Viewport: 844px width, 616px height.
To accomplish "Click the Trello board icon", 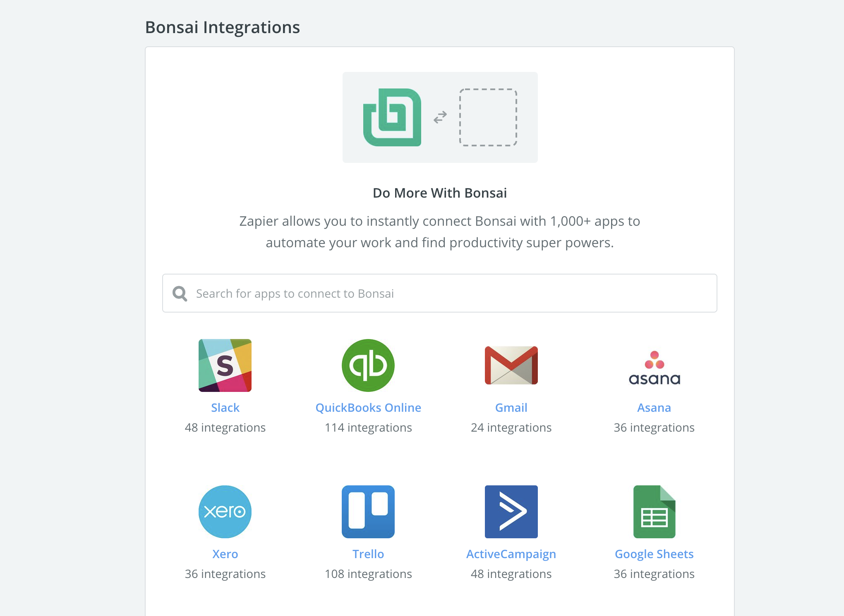I will pos(368,512).
